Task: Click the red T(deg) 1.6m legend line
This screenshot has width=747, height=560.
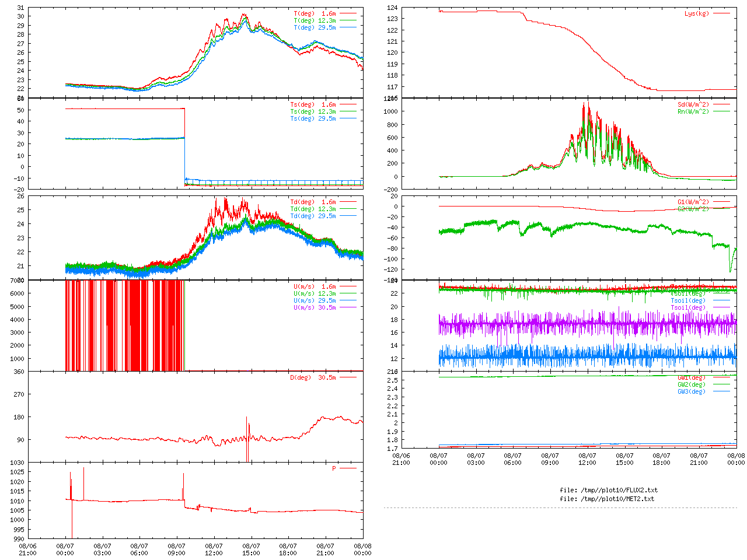Action: pos(348,13)
